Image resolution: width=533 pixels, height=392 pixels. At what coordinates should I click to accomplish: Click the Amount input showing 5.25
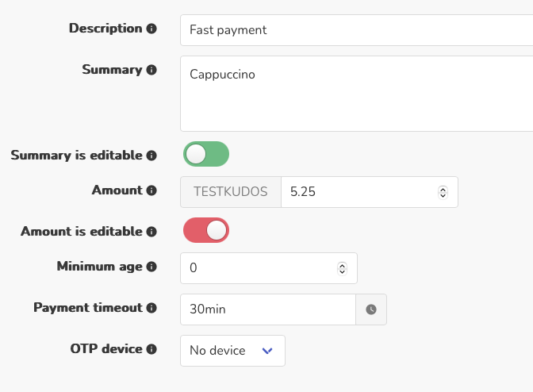pyautogui.click(x=357, y=192)
